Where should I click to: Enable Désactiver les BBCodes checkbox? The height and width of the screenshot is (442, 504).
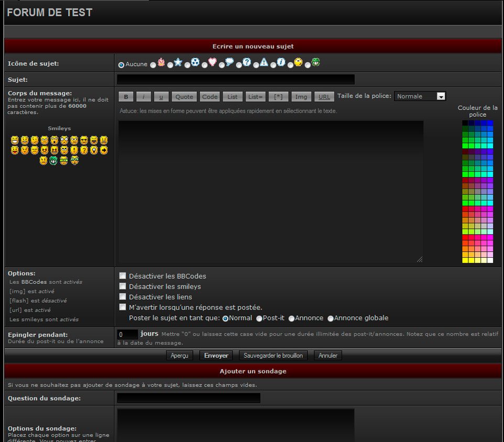[x=123, y=276]
